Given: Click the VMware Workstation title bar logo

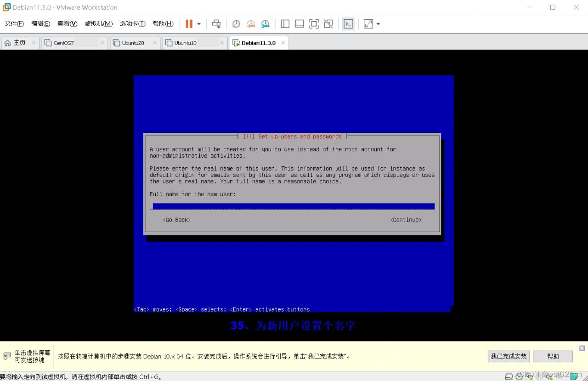Looking at the screenshot, I should point(6,7).
